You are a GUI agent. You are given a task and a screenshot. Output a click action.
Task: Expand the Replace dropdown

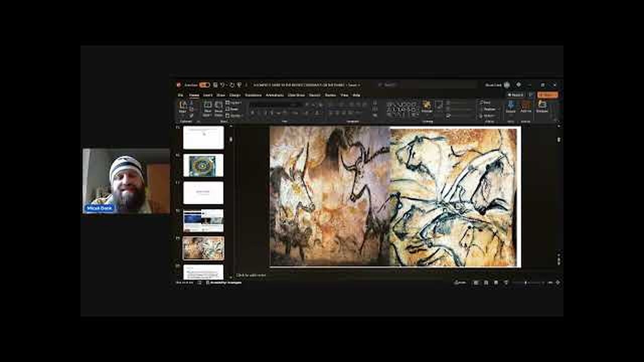coord(489,109)
